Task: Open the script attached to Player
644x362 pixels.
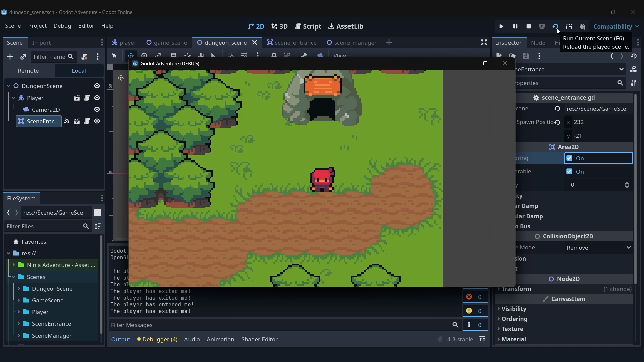Action: coord(87,98)
